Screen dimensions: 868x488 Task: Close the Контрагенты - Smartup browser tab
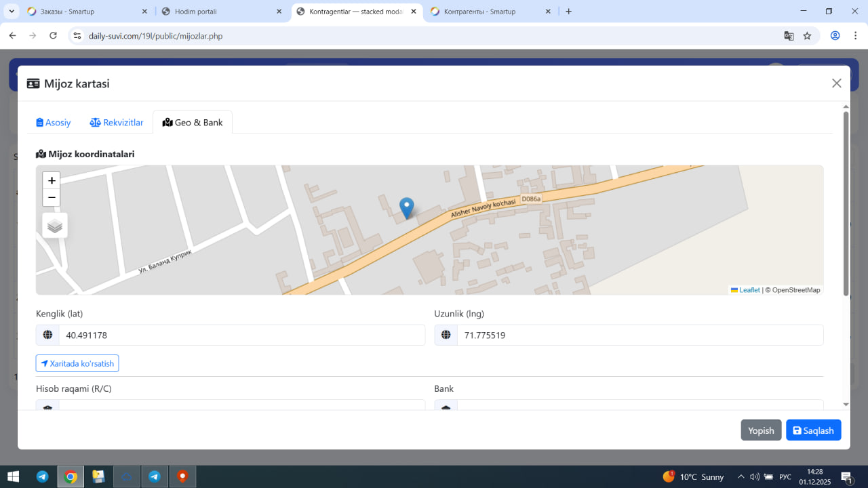547,12
